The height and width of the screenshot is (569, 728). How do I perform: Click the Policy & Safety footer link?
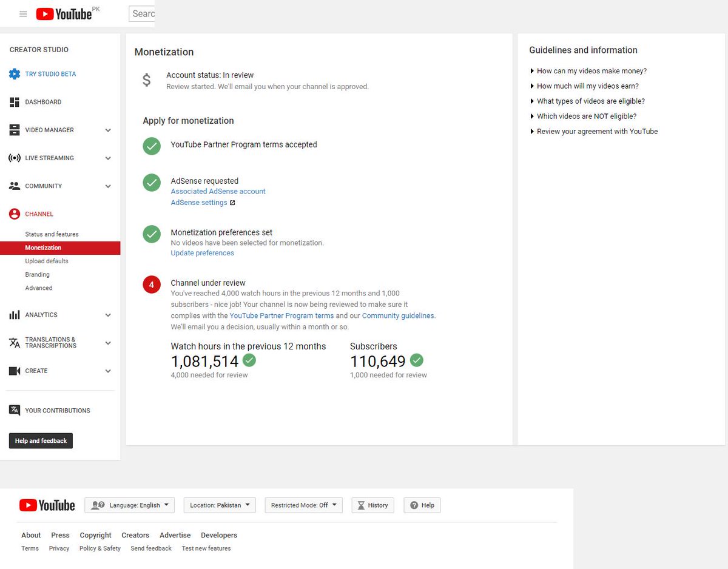[x=100, y=548]
